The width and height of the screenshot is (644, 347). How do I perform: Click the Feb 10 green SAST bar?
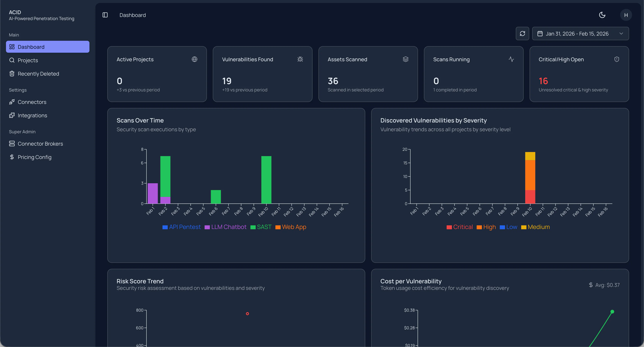[x=266, y=180]
